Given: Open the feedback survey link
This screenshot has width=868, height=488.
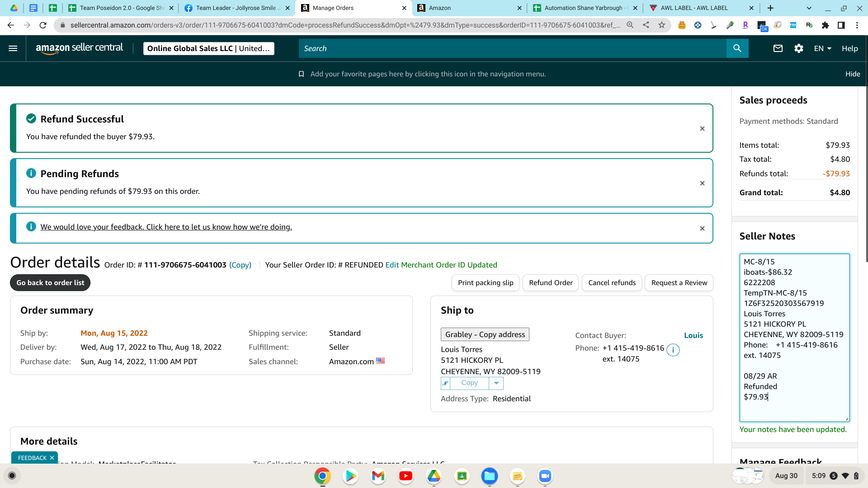Looking at the screenshot, I should [x=166, y=227].
